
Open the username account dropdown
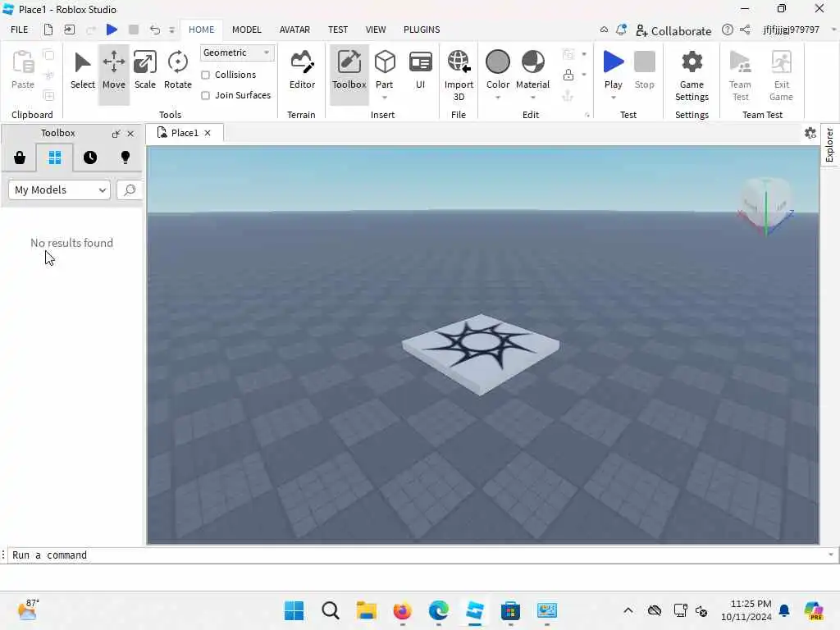833,30
